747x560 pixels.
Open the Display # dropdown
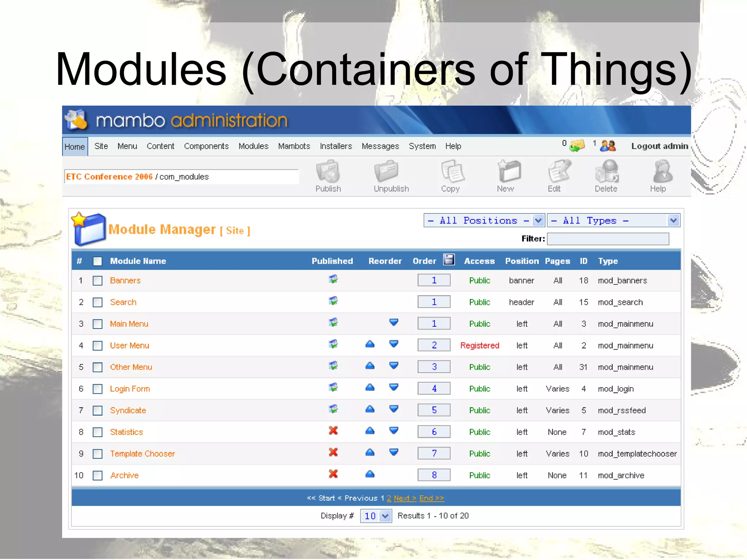(376, 516)
